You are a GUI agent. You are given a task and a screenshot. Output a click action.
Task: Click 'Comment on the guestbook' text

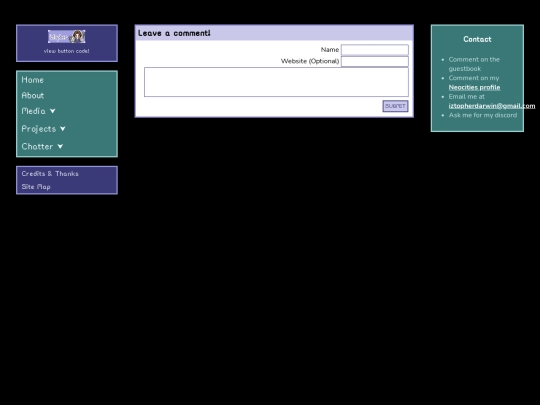[x=474, y=64]
